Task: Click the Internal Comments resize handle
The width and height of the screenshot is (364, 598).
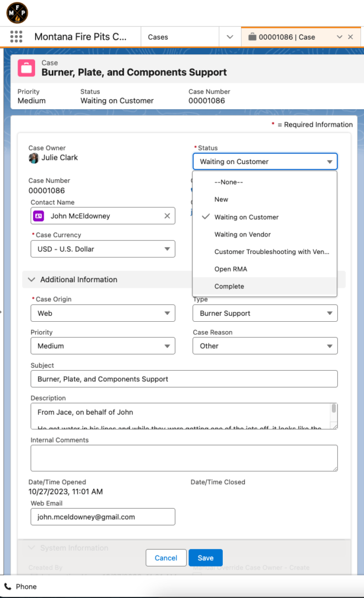Action: click(334, 468)
